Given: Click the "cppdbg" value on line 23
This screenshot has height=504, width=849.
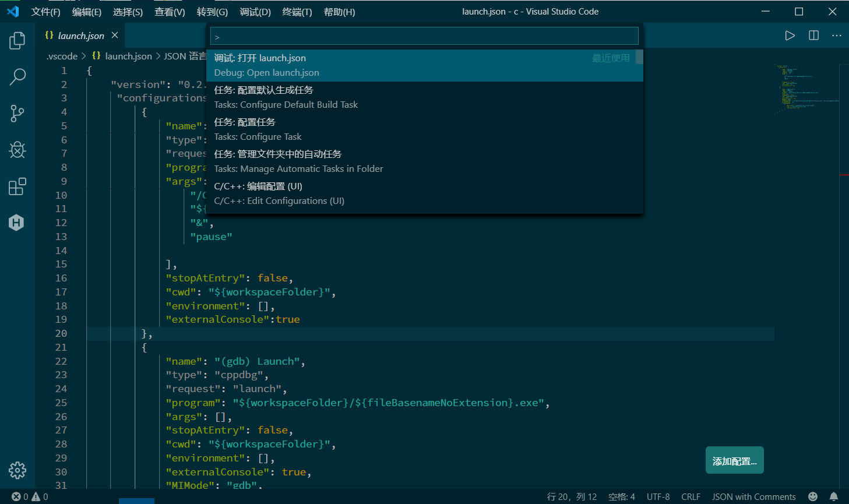Looking at the screenshot, I should [239, 375].
